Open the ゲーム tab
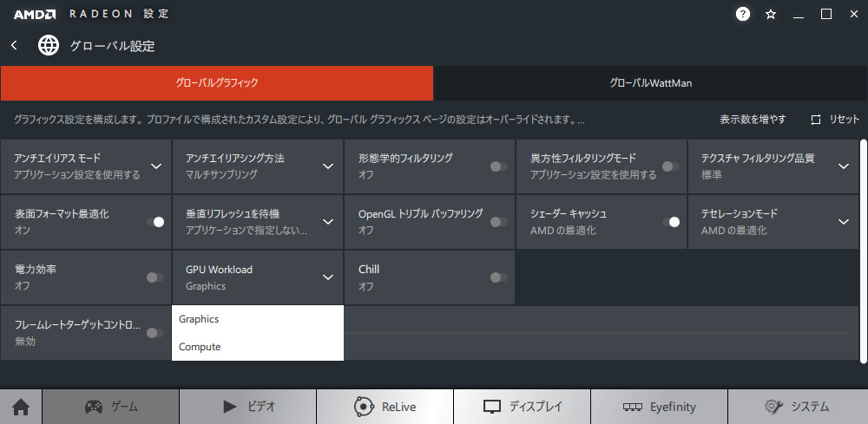The image size is (868, 424). tap(111, 407)
